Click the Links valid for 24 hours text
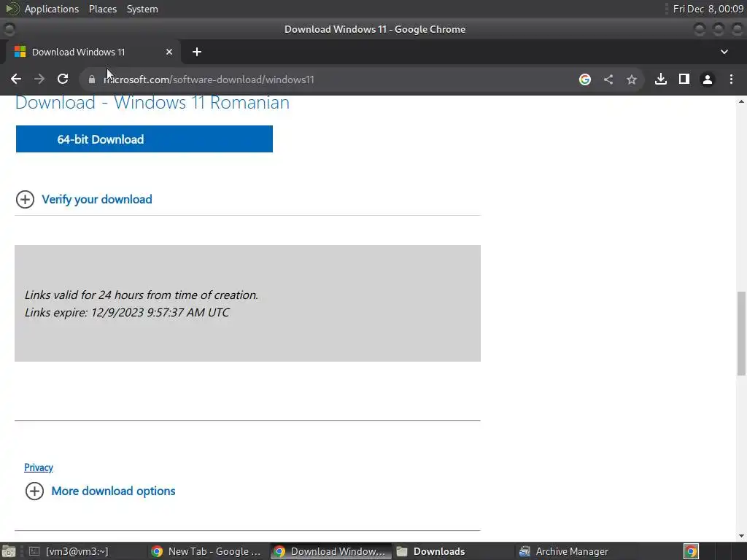 (x=142, y=295)
